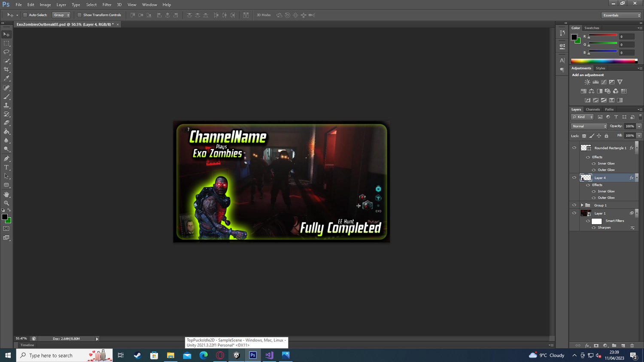Pick the Eyedropper tool
Viewport: 644px width, 362px height.
click(x=6, y=79)
